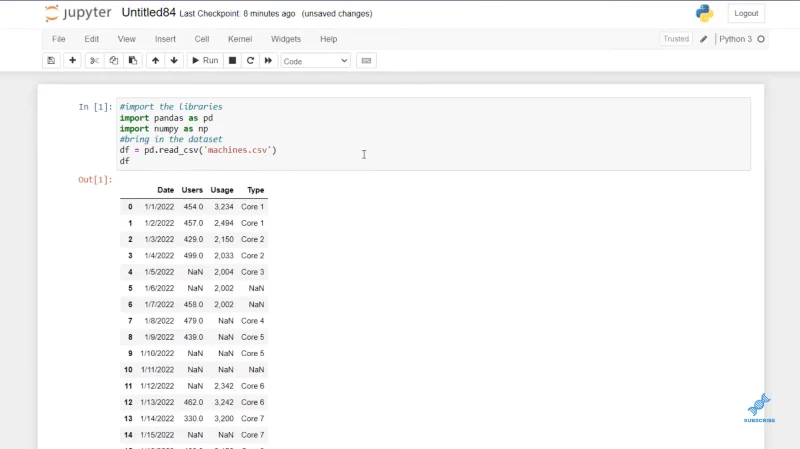Click the Jupyter logo
The image size is (800, 449).
[78, 13]
